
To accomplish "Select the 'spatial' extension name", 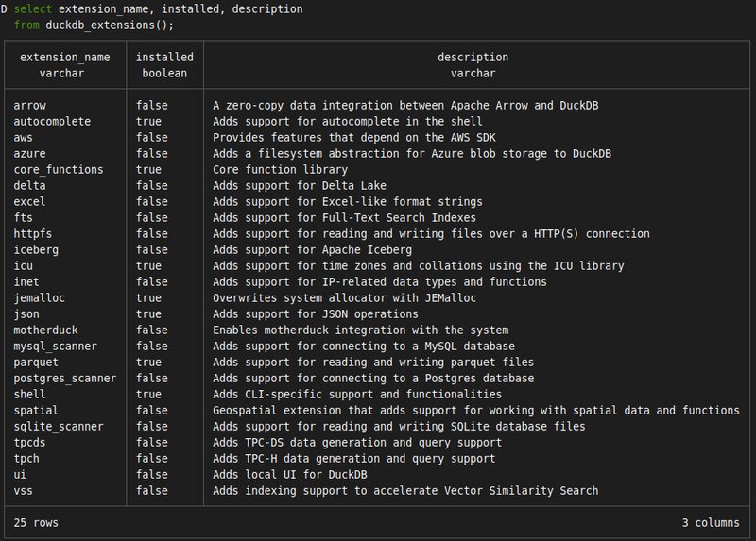I will coord(36,411).
